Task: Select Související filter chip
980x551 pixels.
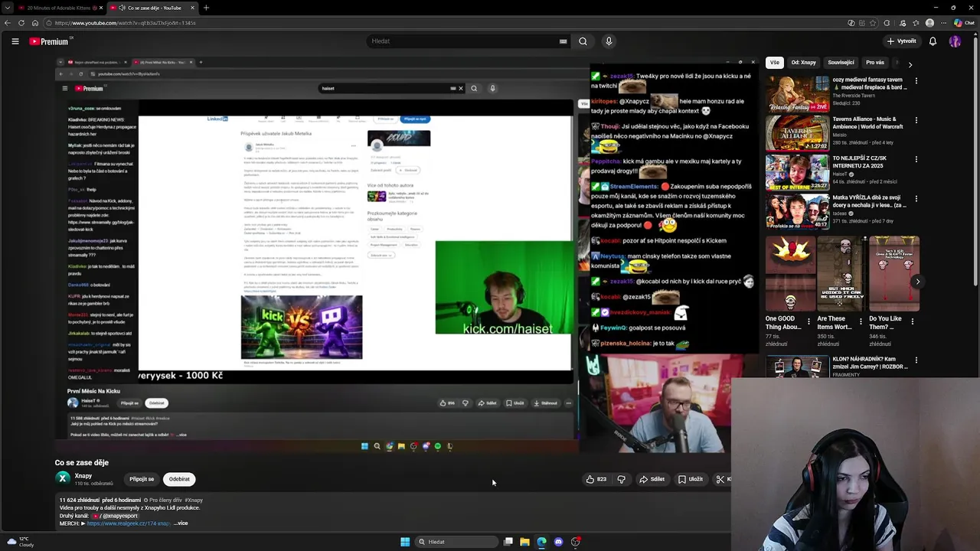Action: point(841,63)
